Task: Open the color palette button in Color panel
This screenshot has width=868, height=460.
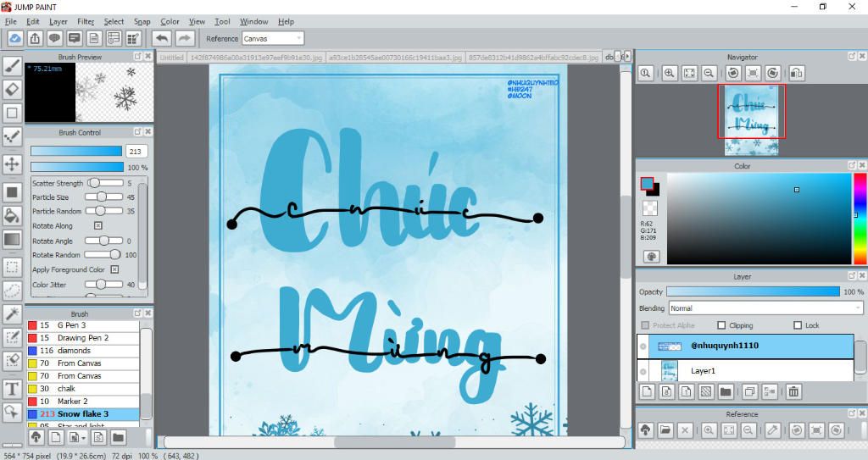Action: tap(652, 257)
